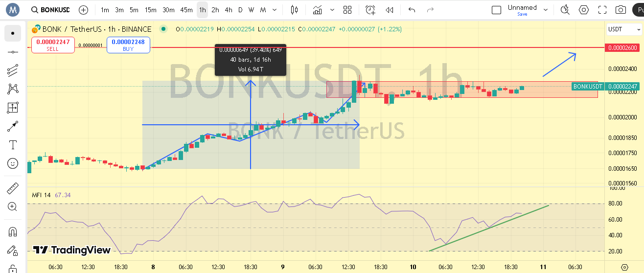Click the BUY 0.00002248 button

pyautogui.click(x=128, y=45)
